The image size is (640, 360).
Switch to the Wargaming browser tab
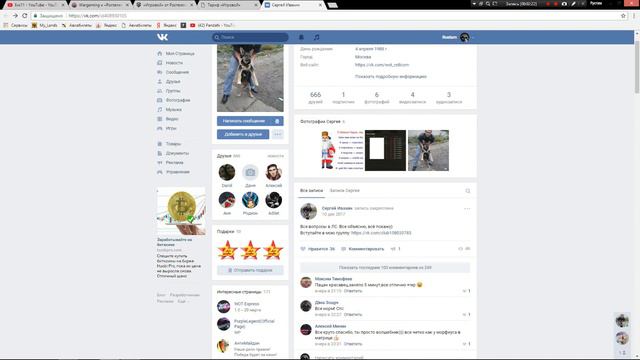pyautogui.click(x=100, y=5)
